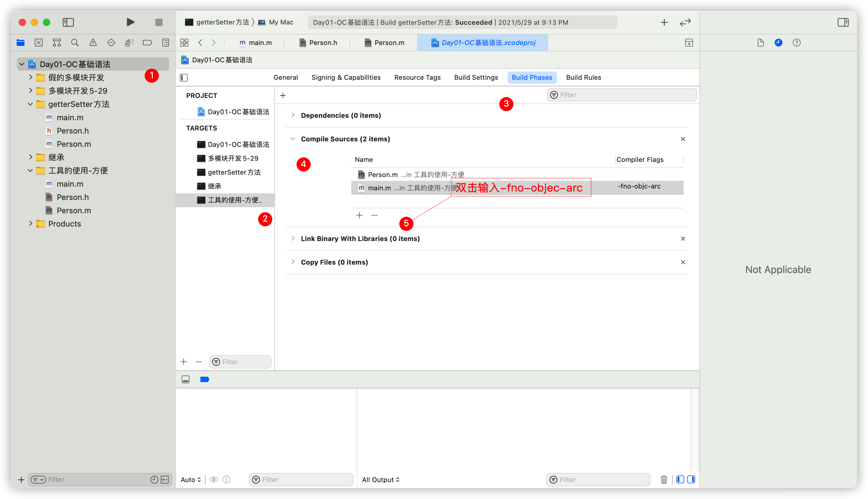Open the Signing & Capabilities tab

[x=346, y=77]
